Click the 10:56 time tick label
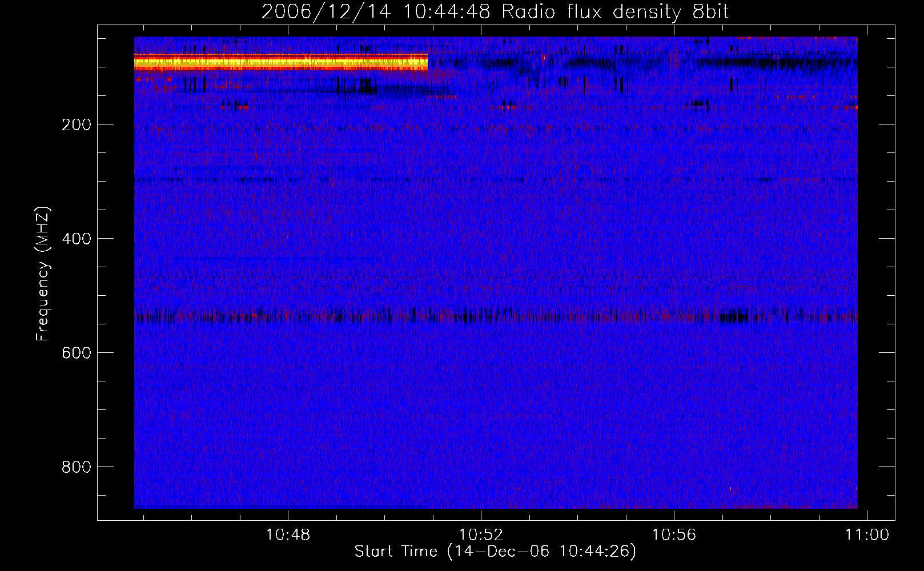The height and width of the screenshot is (571, 924). click(x=674, y=535)
